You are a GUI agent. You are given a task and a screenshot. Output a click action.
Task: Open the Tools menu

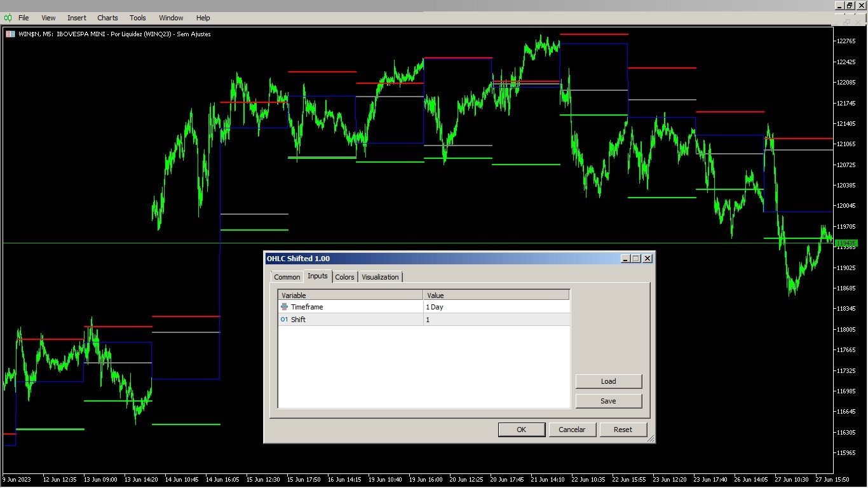tap(137, 18)
